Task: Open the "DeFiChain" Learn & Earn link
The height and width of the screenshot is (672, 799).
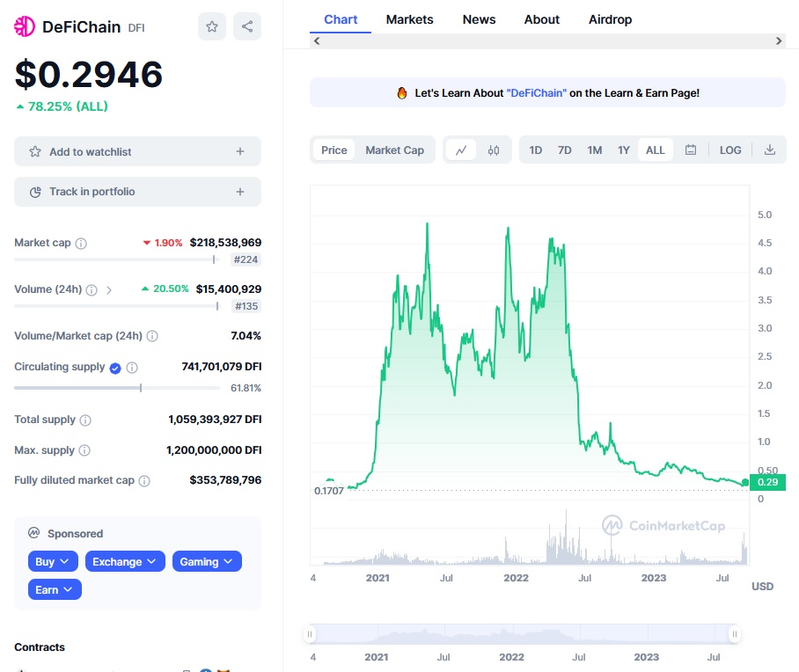Action: tap(537, 92)
